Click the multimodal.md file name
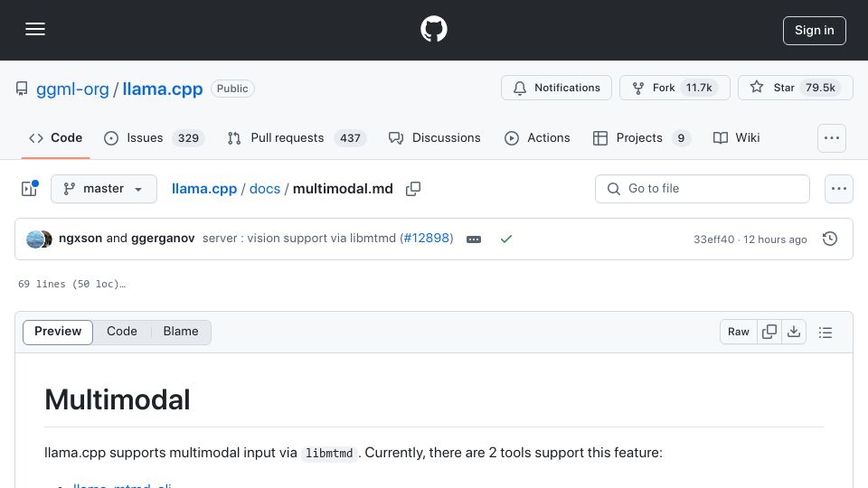Screen dimensions: 868x488 [343, 189]
